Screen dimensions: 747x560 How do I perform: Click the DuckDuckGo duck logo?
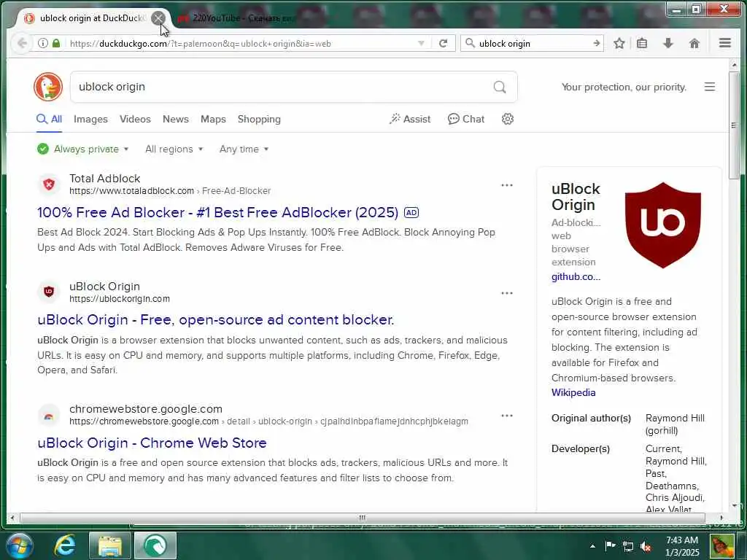(x=48, y=87)
